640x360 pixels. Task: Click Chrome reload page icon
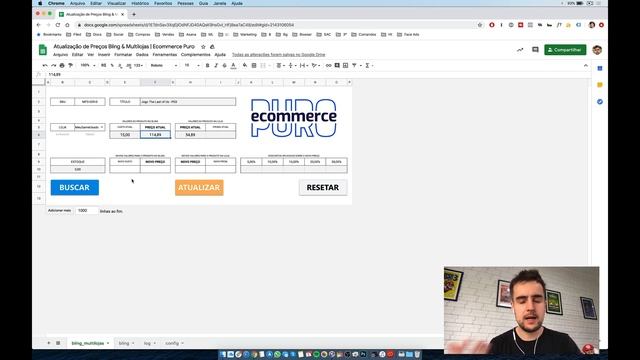pos(58,25)
